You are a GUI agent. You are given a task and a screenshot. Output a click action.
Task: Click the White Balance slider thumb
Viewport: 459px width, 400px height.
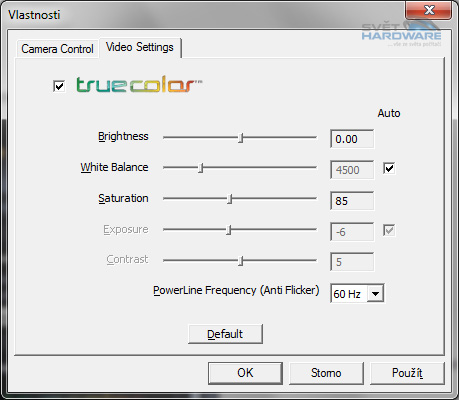[x=201, y=168]
